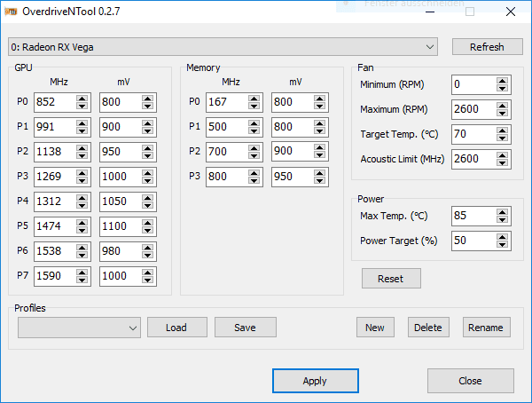Decrease Memory P3 MHz with down arrow

(254, 180)
